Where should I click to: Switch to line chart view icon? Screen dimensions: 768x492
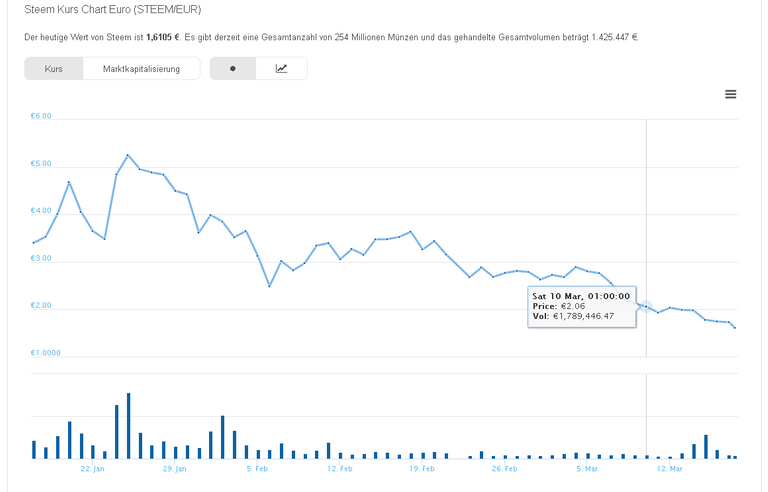(282, 69)
